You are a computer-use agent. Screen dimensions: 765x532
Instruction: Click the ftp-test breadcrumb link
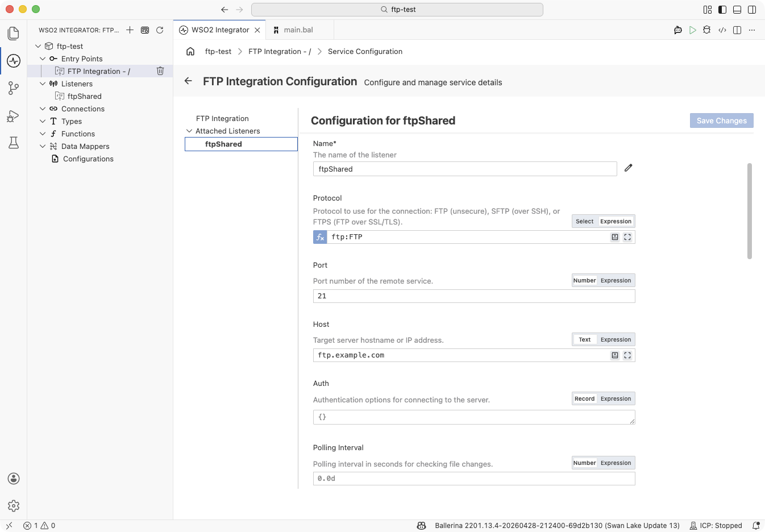[x=218, y=51]
